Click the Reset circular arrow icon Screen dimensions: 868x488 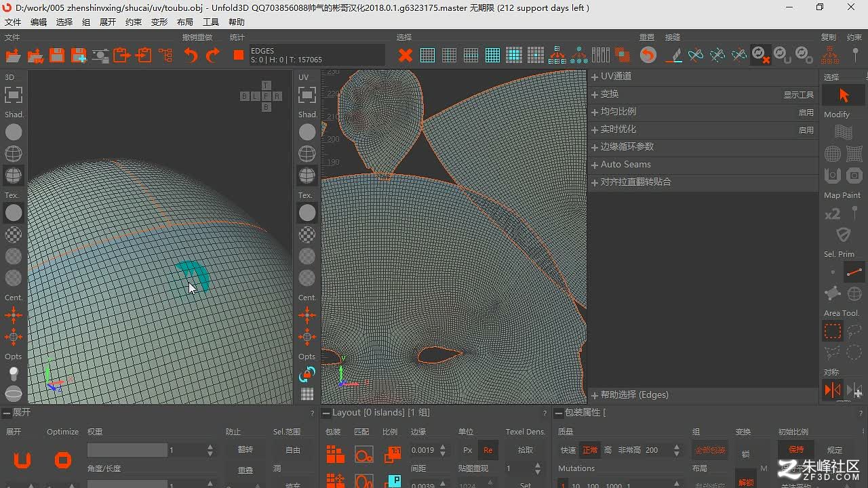[648, 55]
